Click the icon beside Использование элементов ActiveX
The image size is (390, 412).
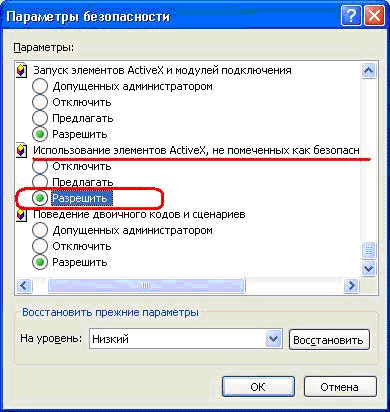coord(21,151)
